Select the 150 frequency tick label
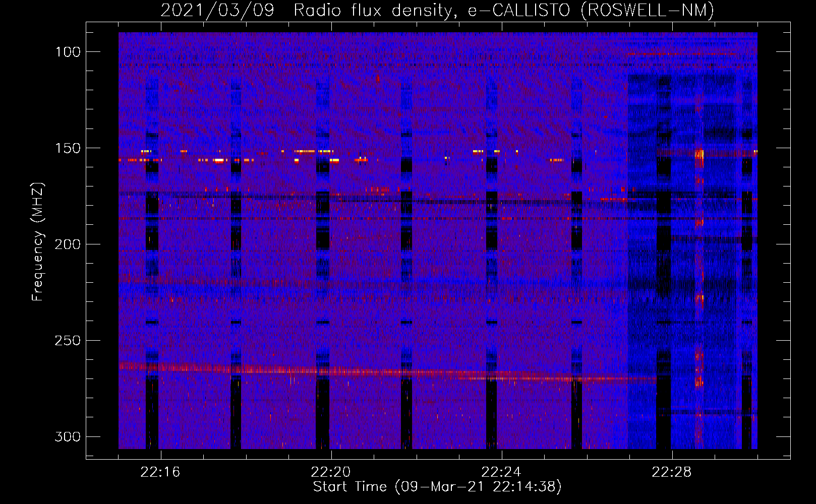Screen dimensions: 816x504 point(68,148)
